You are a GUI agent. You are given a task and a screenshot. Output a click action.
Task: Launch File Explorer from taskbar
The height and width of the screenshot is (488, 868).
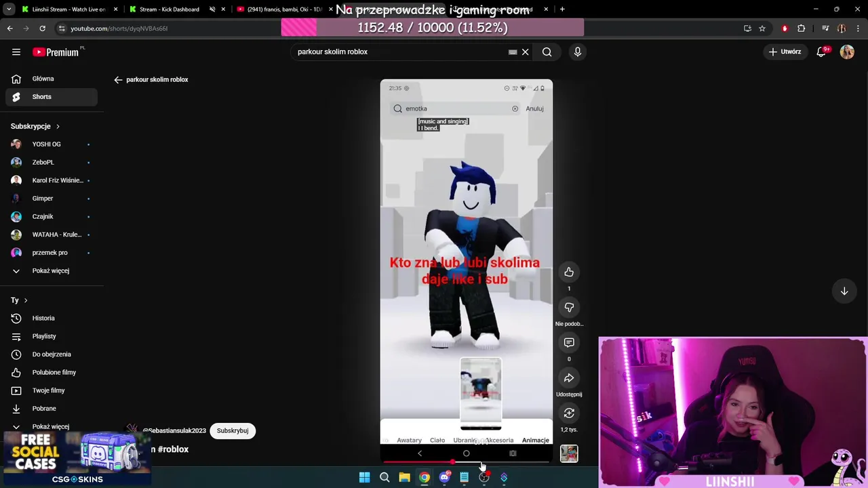tap(404, 477)
